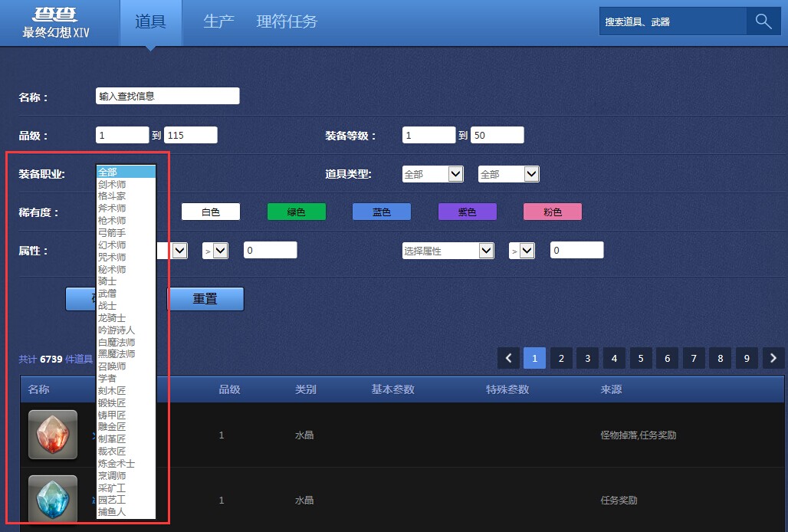The width and height of the screenshot is (788, 532).
Task: Click the blue crystal item icon
Action: (x=53, y=499)
